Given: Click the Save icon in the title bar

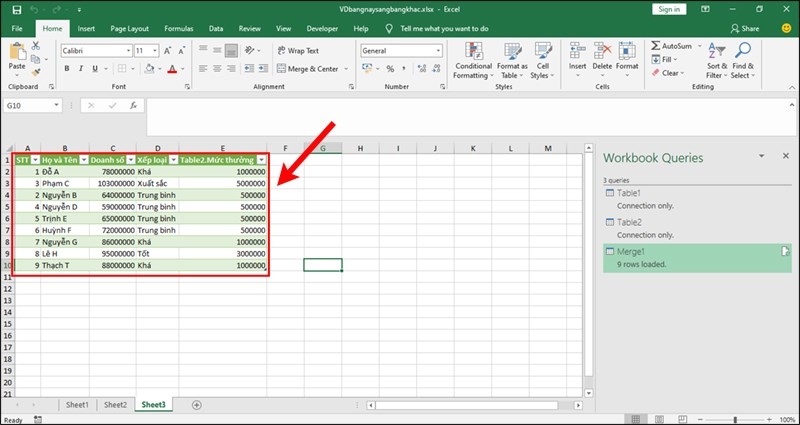Looking at the screenshot, I should click(x=16, y=10).
